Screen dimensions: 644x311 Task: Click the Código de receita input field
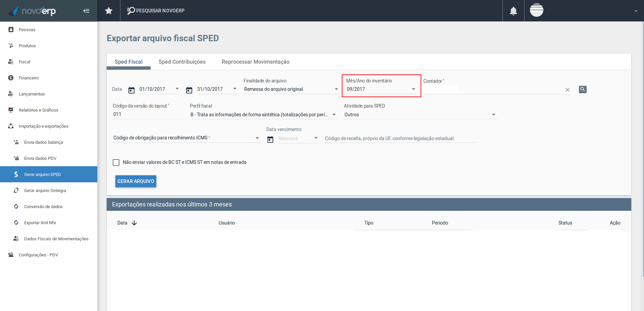coord(401,138)
